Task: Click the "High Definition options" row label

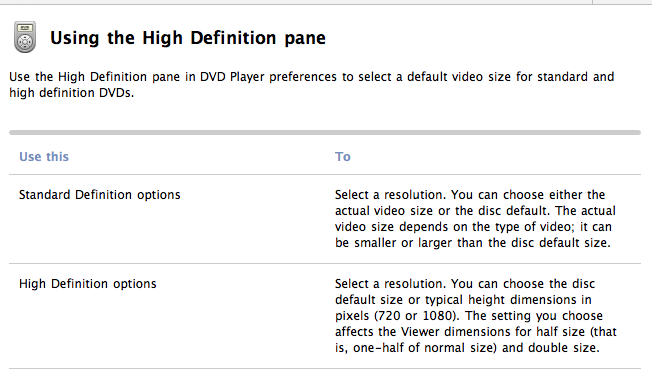Action: tap(88, 284)
